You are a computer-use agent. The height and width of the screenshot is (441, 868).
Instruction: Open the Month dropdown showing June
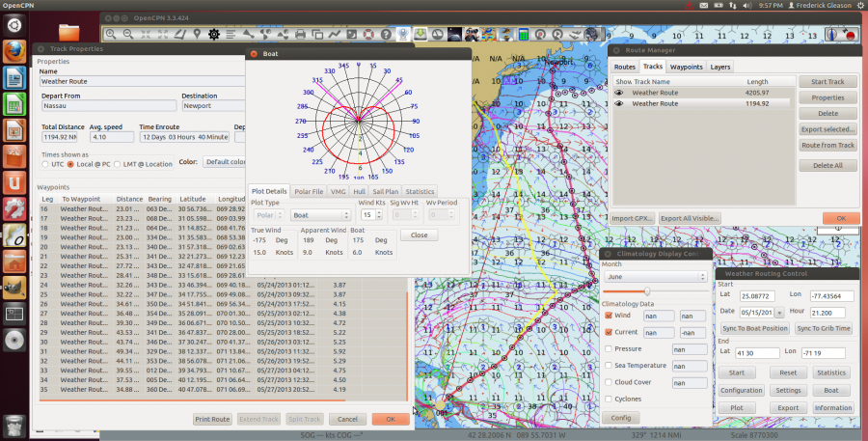pyautogui.click(x=655, y=276)
